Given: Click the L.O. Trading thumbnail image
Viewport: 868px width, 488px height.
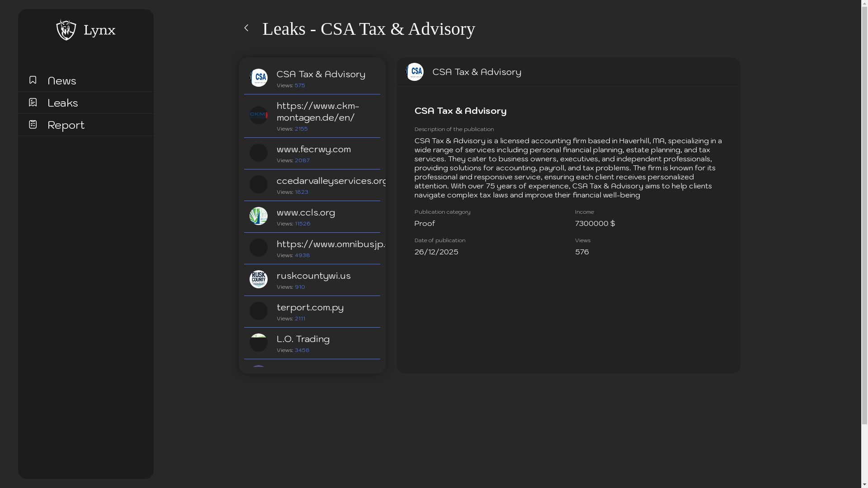Looking at the screenshot, I should click(259, 343).
